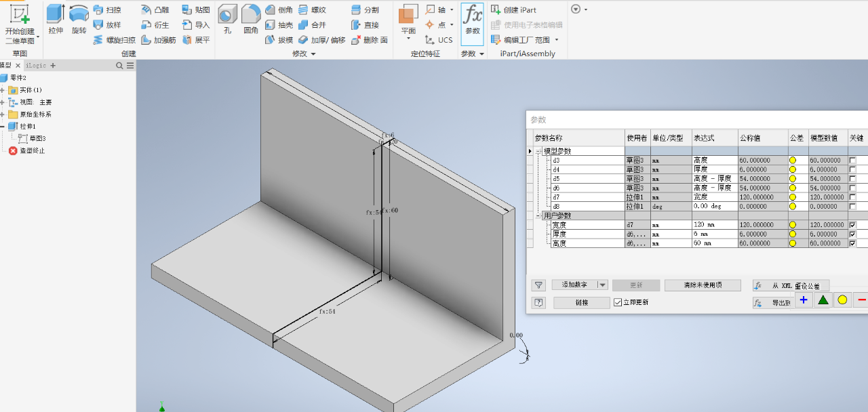Enable the key checkbox for d3 row
The image size is (868, 412).
pyautogui.click(x=852, y=160)
